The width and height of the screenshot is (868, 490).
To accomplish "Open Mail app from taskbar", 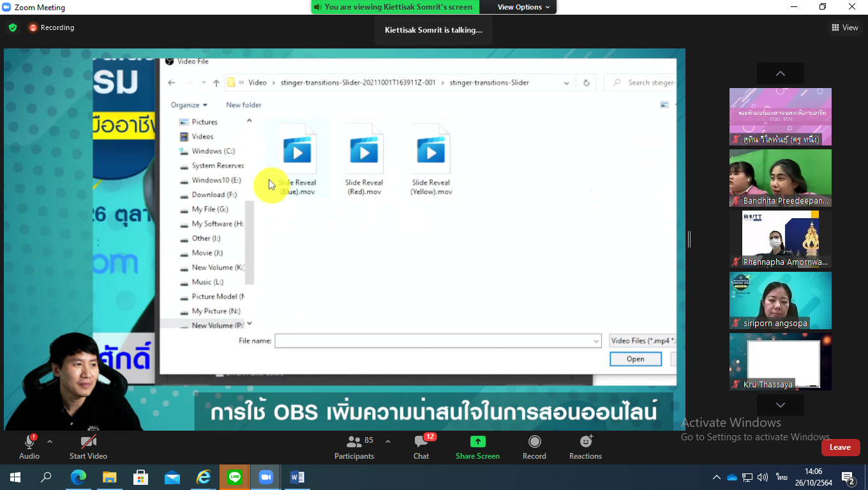I will 172,477.
